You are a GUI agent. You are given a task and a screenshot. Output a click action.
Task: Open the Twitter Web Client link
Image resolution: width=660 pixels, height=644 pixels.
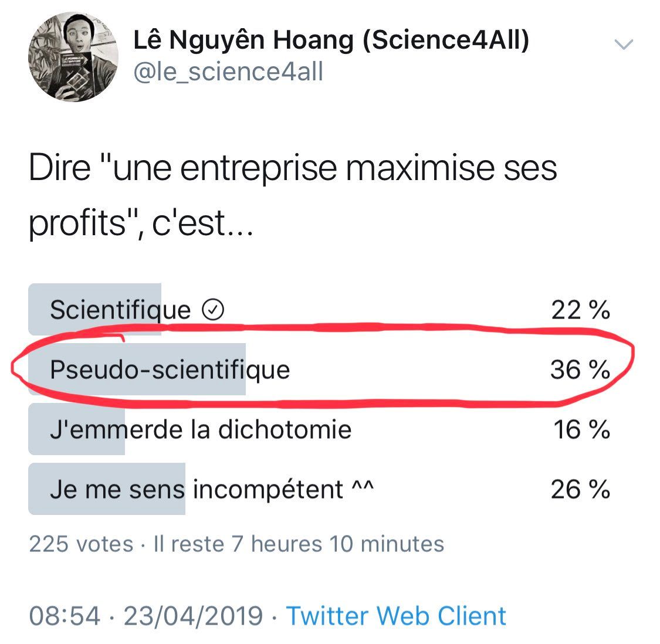396,616
